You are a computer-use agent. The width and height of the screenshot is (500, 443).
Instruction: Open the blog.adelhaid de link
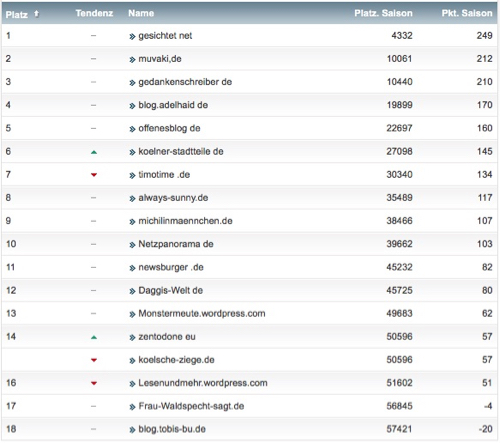[x=173, y=105]
